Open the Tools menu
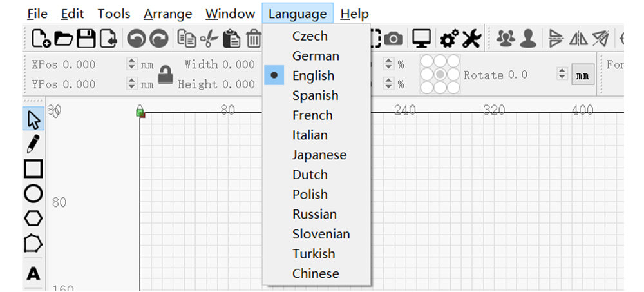 [x=113, y=14]
